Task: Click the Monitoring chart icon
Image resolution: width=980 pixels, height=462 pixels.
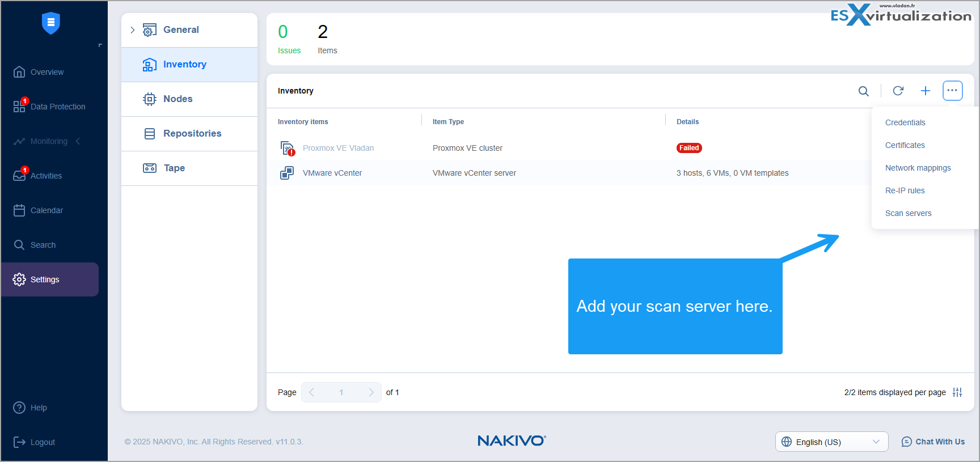Action: 19,141
